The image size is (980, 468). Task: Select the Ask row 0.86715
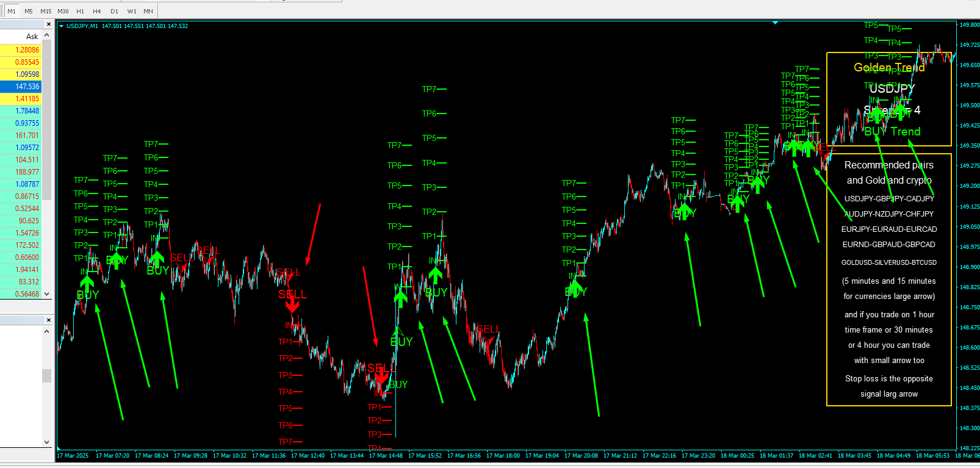(x=21, y=196)
